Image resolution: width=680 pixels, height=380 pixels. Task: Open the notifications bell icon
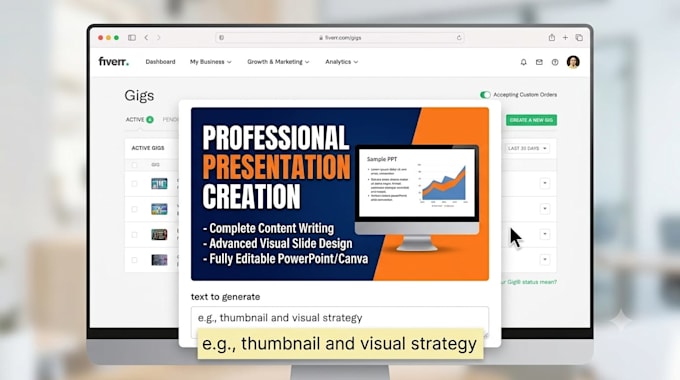pos(523,62)
